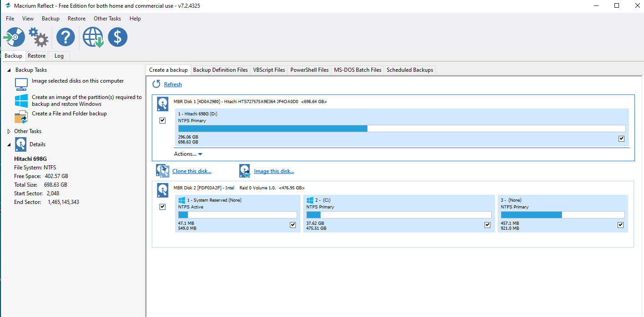This screenshot has width=644, height=317.
Task: Open the Backup Definition Files tab
Action: coord(220,70)
